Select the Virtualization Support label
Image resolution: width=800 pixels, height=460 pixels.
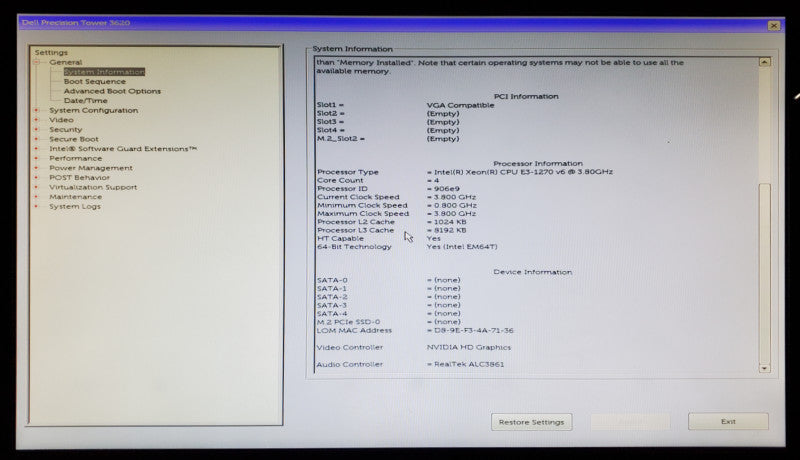tap(93, 187)
